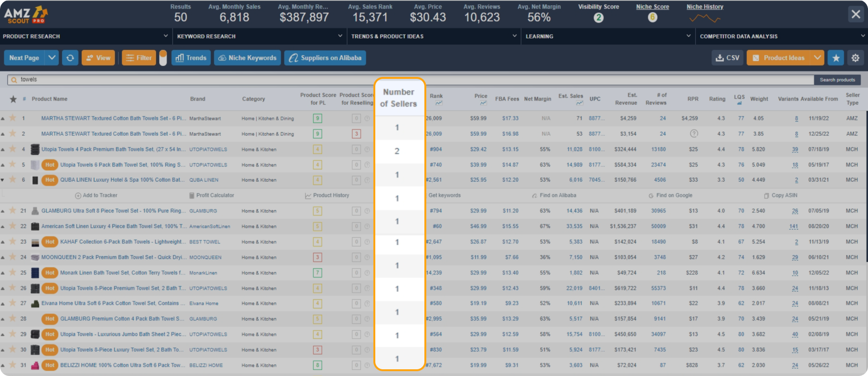Screen dimensions: 868x376
Task: Toggle favorite star for row 1 Martha Stewart
Action: 13,118
